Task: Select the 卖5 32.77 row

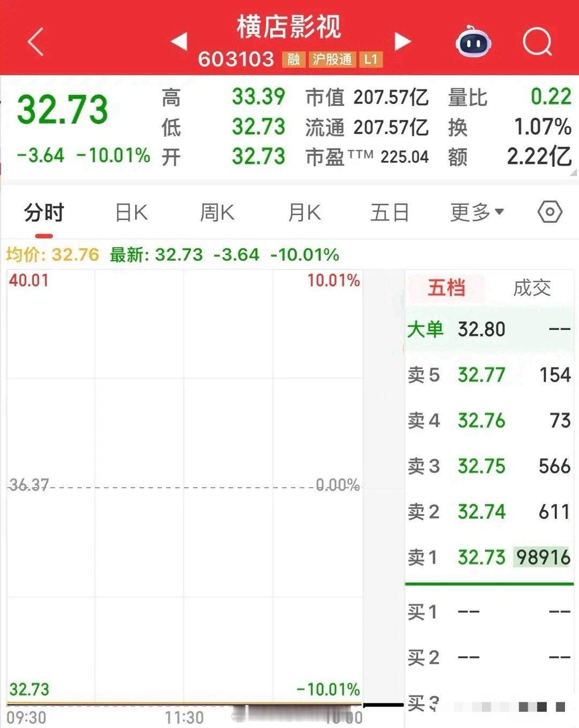Action: (x=489, y=375)
